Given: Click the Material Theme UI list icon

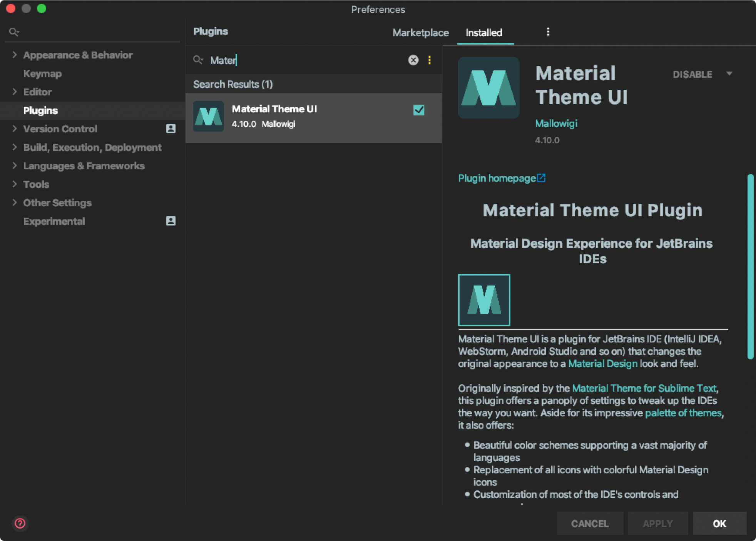Looking at the screenshot, I should click(208, 116).
